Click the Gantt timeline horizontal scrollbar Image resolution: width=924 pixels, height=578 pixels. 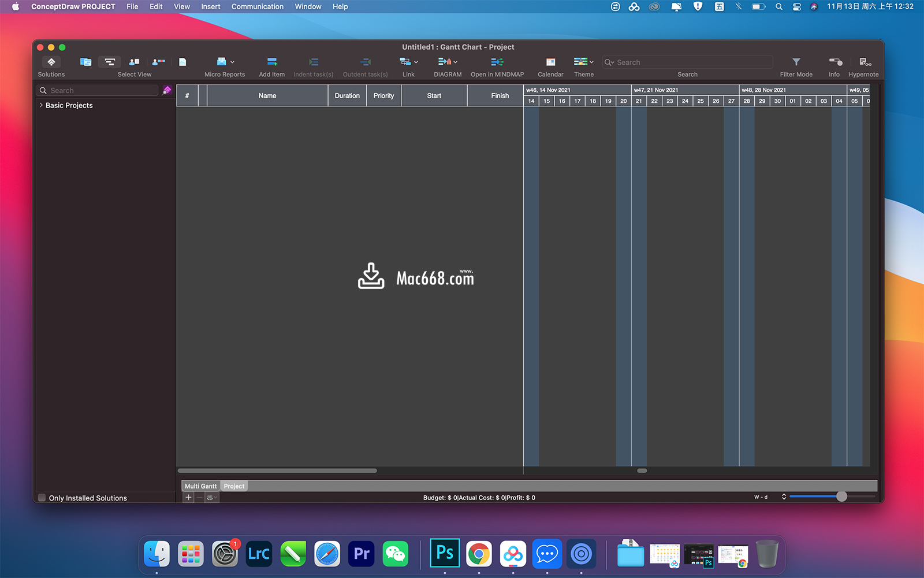[x=642, y=470]
